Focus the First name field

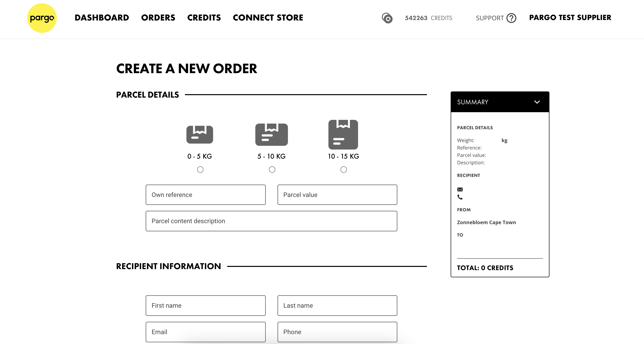205,305
